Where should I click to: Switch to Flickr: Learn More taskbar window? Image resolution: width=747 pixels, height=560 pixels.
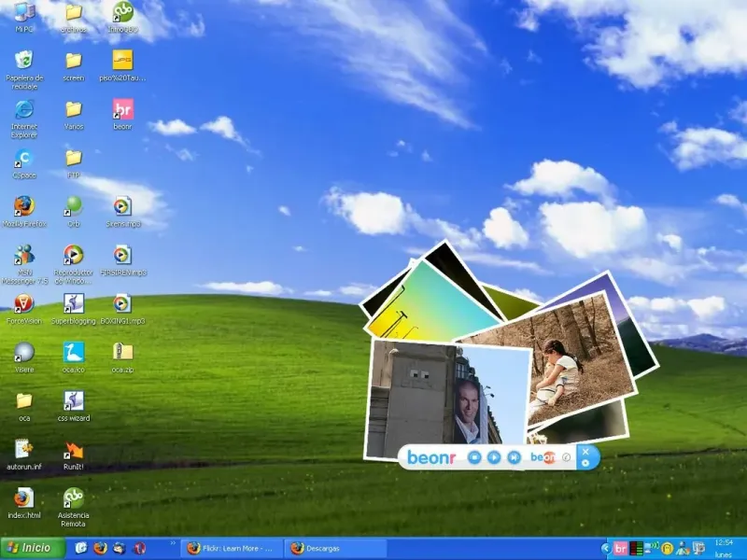[x=231, y=549]
